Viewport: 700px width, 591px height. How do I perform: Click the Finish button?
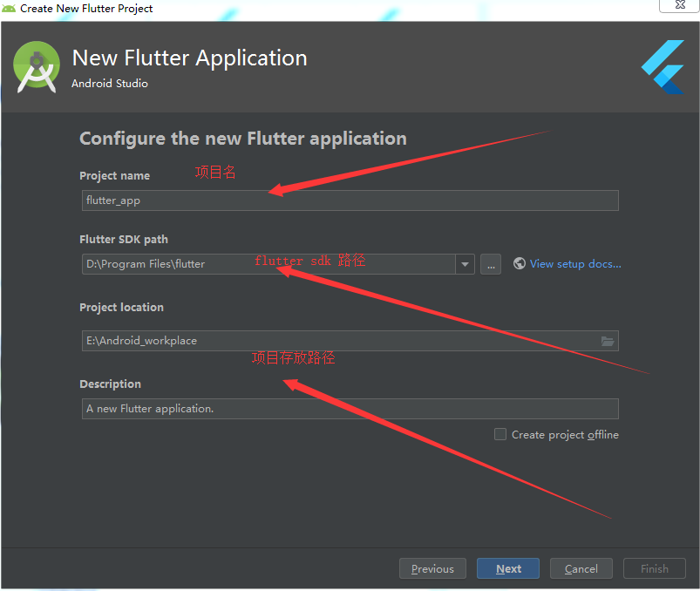[654, 568]
